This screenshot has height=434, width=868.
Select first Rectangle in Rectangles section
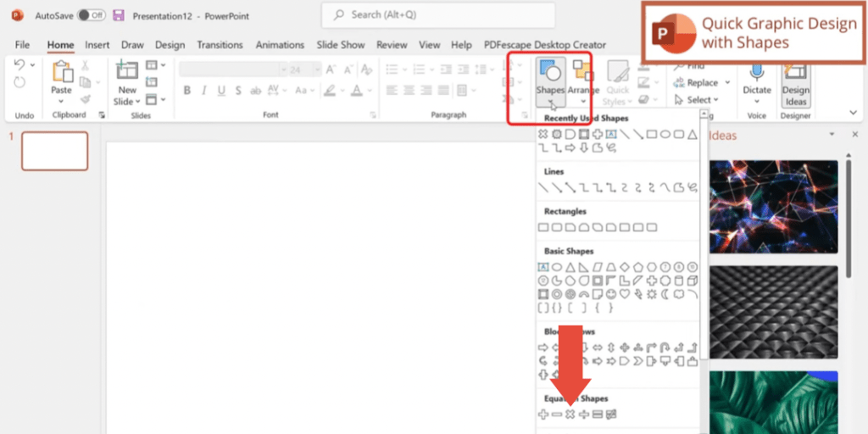543,227
